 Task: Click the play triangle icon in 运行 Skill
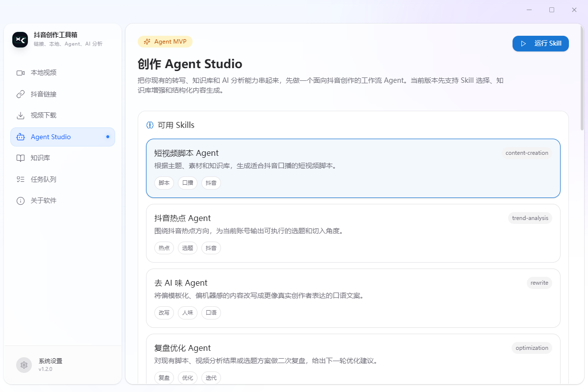[524, 44]
